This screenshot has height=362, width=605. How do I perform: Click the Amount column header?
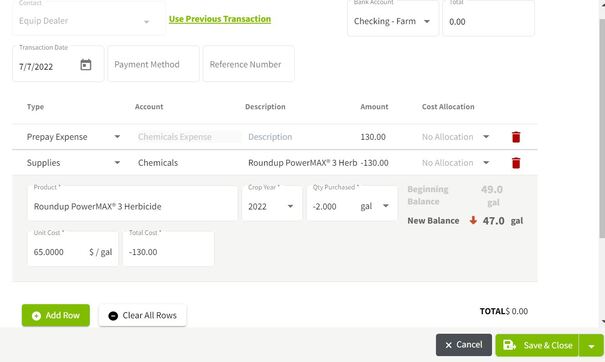pyautogui.click(x=374, y=107)
